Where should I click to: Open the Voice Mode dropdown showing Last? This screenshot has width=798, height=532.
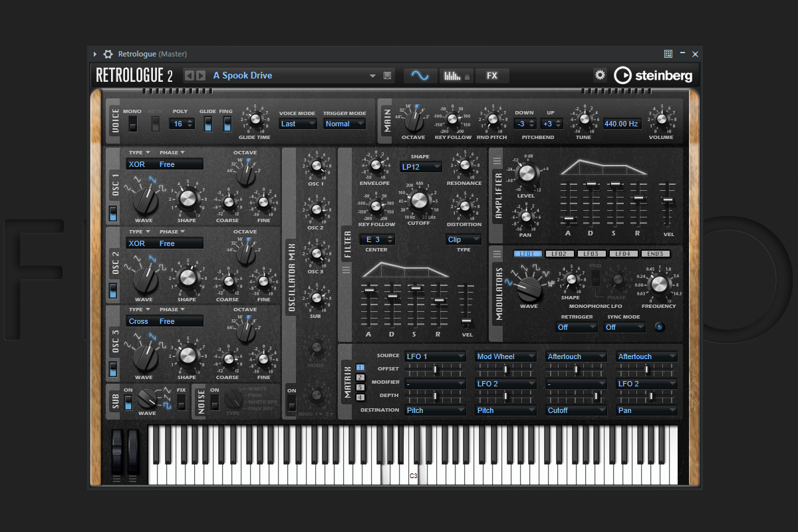(297, 124)
